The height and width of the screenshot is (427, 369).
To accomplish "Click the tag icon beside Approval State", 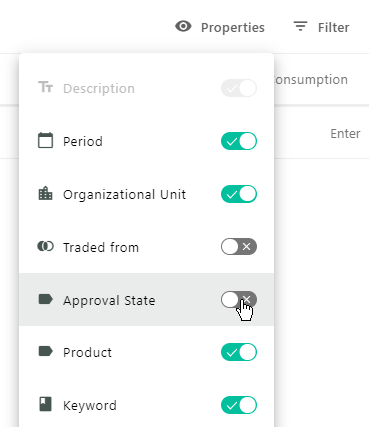I will tap(45, 299).
